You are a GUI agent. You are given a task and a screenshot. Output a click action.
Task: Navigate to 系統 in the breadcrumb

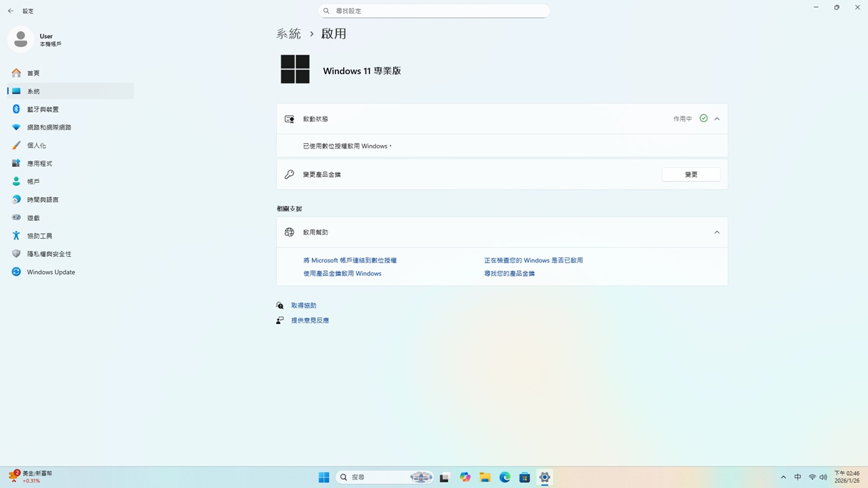coord(288,34)
